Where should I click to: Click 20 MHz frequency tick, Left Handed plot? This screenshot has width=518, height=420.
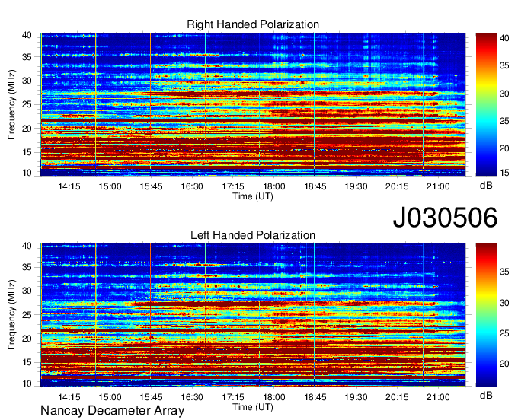pos(27,339)
